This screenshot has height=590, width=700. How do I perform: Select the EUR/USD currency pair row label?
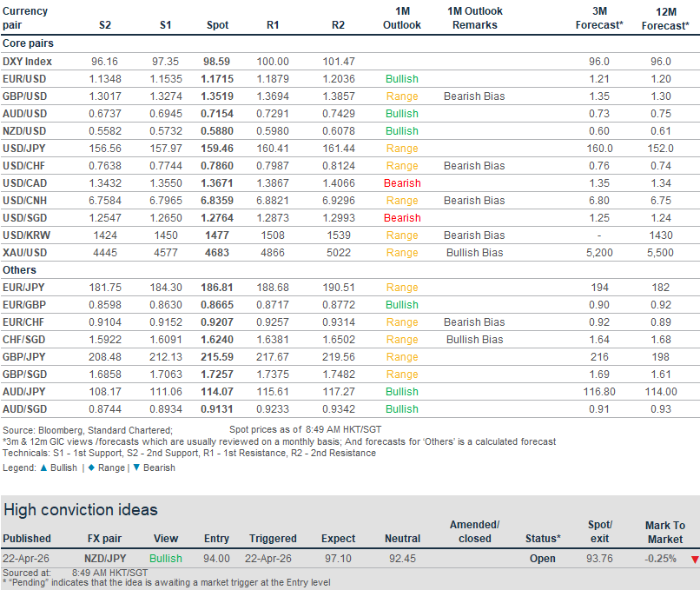coord(27,79)
